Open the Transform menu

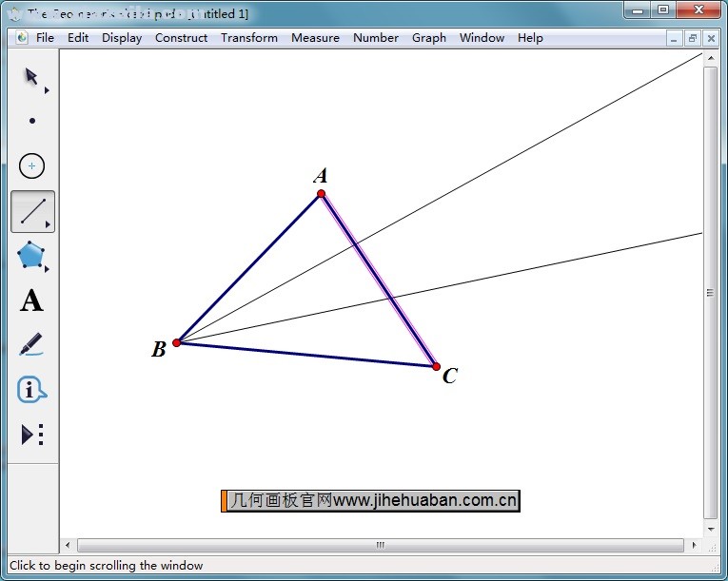tap(249, 38)
